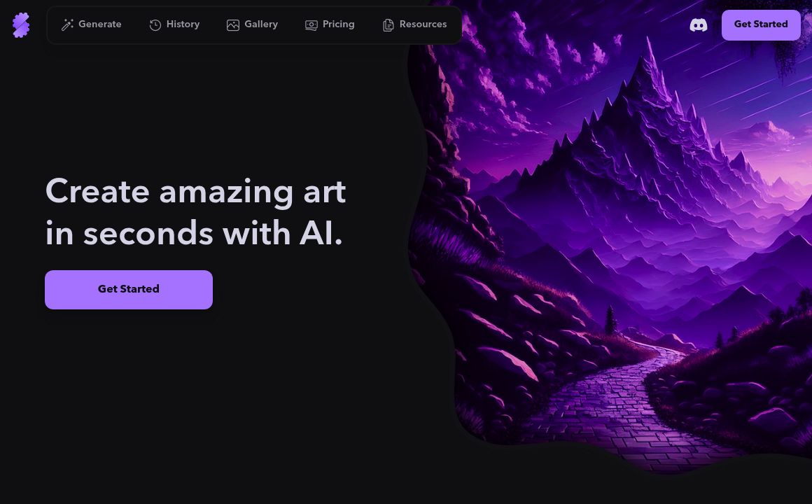Open the Discord server link icon

coord(698,25)
